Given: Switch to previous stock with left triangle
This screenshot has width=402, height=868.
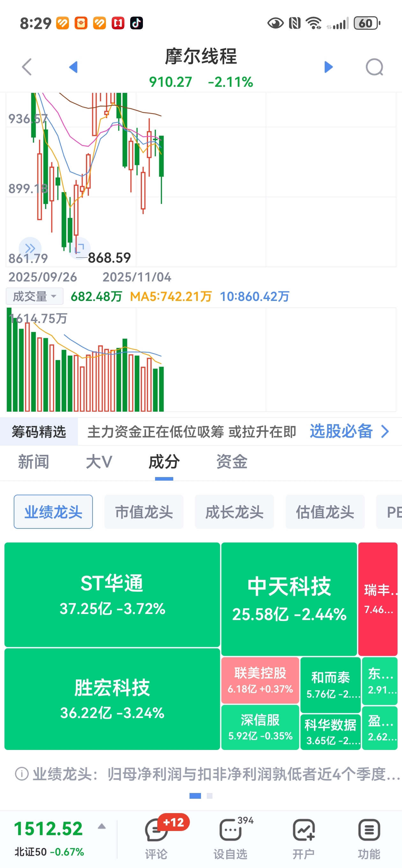Looking at the screenshot, I should click(x=73, y=67).
